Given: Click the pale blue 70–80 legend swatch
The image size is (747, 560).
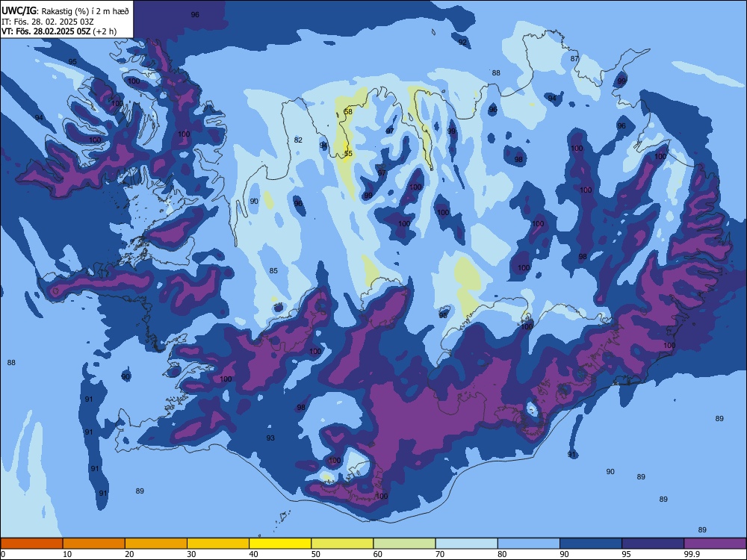Looking at the screenshot, I should tap(466, 544).
